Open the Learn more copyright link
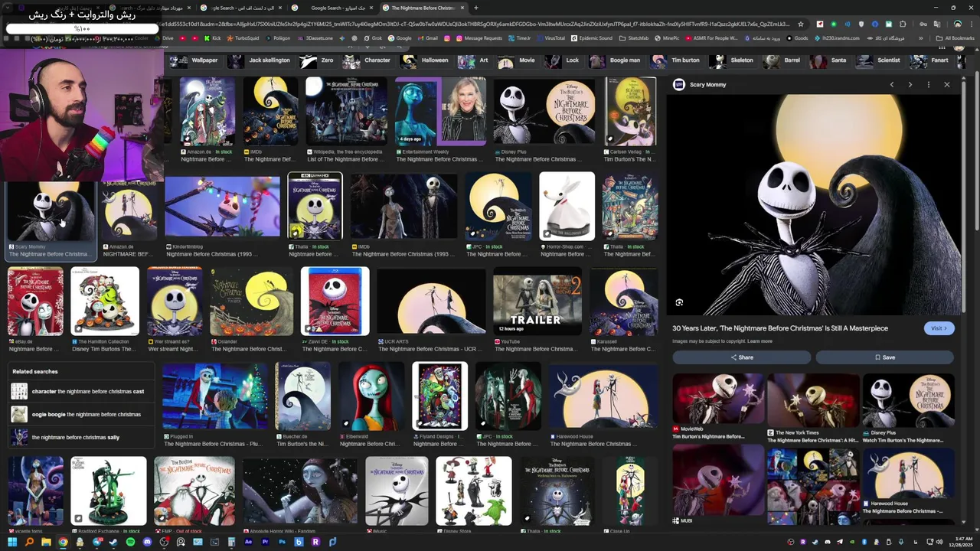Image resolution: width=980 pixels, height=551 pixels. pos(759,341)
